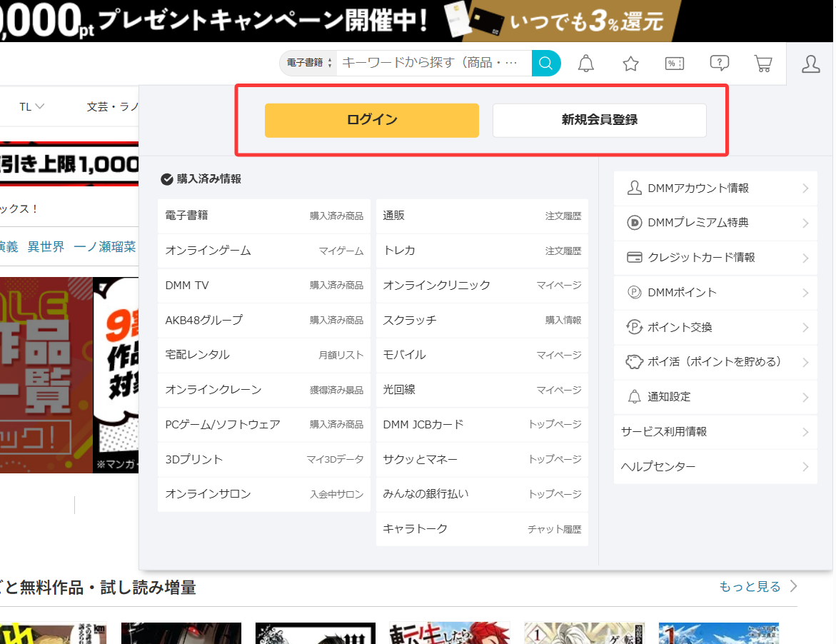The image size is (836, 644).
Task: Open favorites star icon
Action: click(630, 64)
